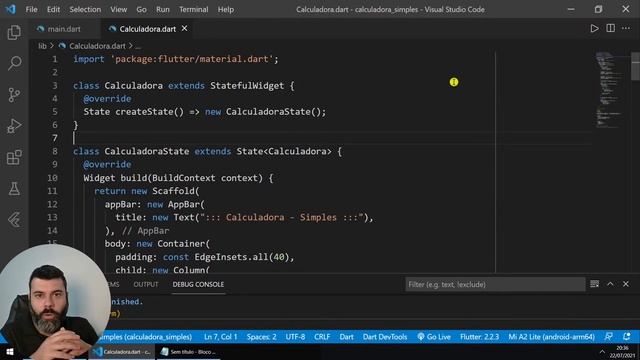Click Ln 7, Col 1 in status bar
The image size is (640, 360).
[x=220, y=337]
